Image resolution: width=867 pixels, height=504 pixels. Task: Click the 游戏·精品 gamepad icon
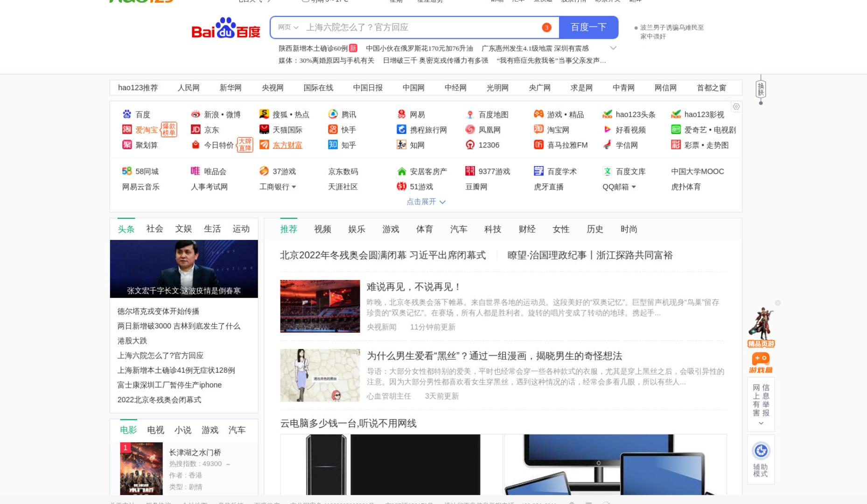(x=538, y=114)
